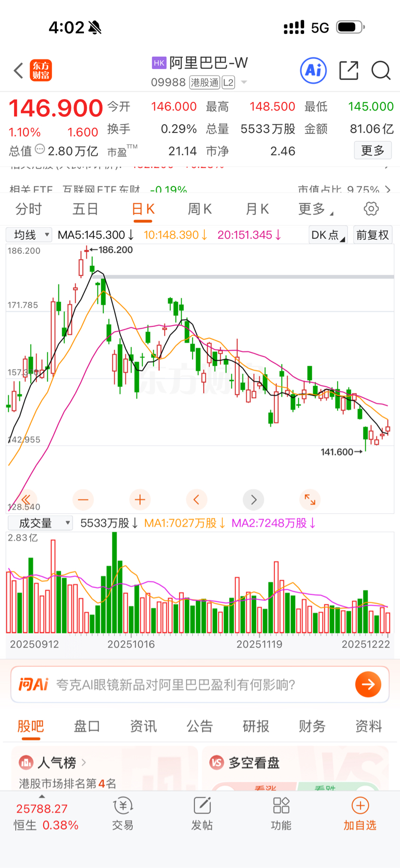Image resolution: width=400 pixels, height=868 pixels.
Task: Expand 市值占比 9.75% chevron
Action: point(387,189)
